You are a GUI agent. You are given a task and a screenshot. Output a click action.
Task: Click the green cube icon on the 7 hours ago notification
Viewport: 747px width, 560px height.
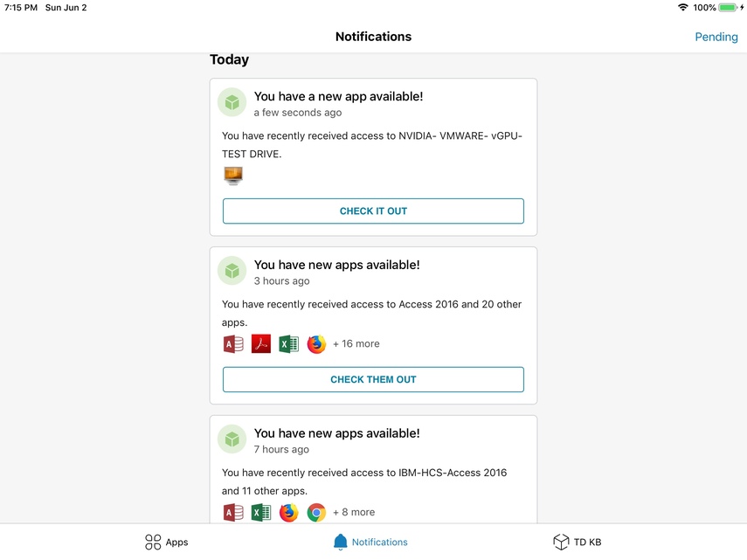tap(232, 439)
